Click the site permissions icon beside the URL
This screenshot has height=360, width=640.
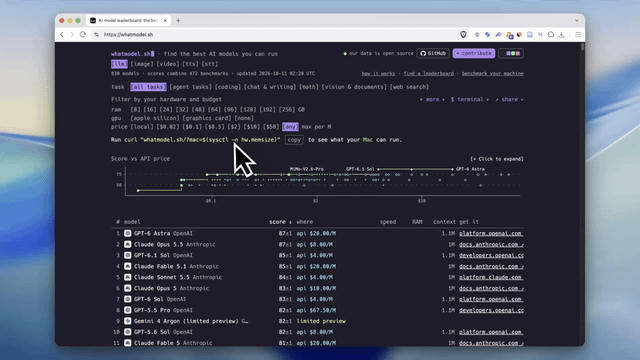[96, 35]
